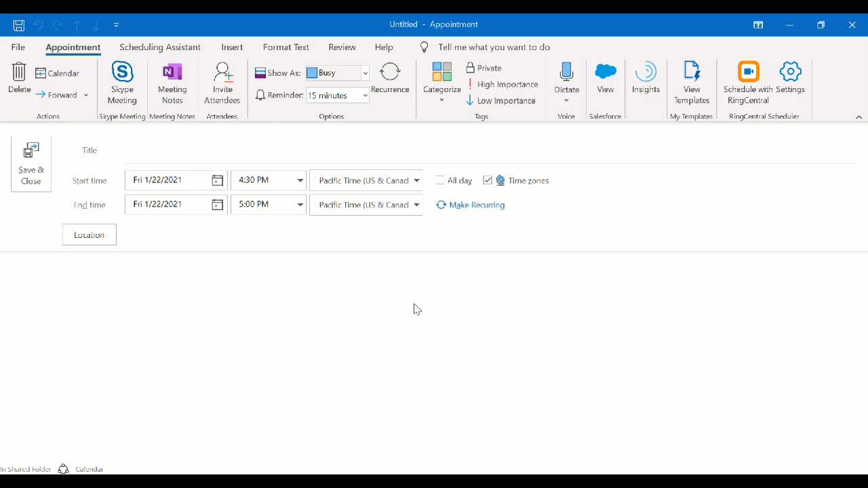Open the Format Text tab
Image resolution: width=868 pixels, height=488 pixels.
[x=285, y=47]
